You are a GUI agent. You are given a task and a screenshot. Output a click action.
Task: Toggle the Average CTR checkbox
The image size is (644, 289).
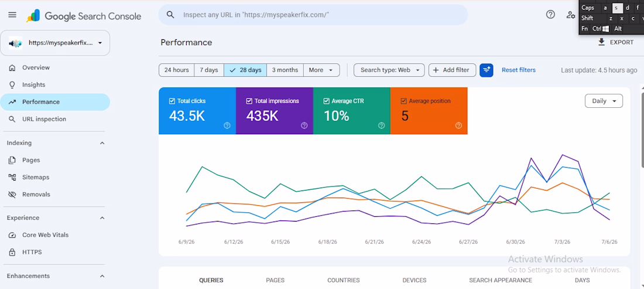tap(326, 101)
